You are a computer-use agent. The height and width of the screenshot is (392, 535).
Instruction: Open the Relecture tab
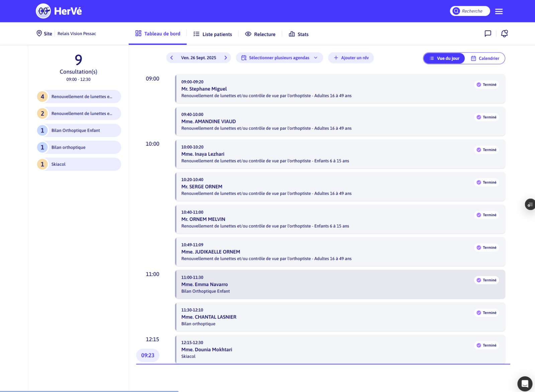click(x=260, y=34)
